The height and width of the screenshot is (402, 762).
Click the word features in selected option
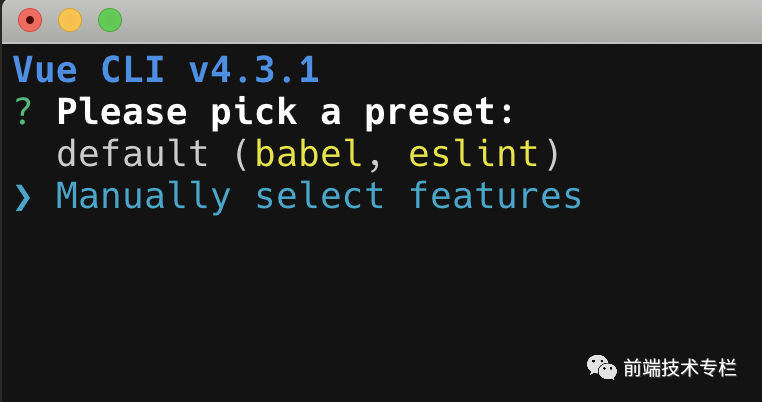(x=496, y=196)
